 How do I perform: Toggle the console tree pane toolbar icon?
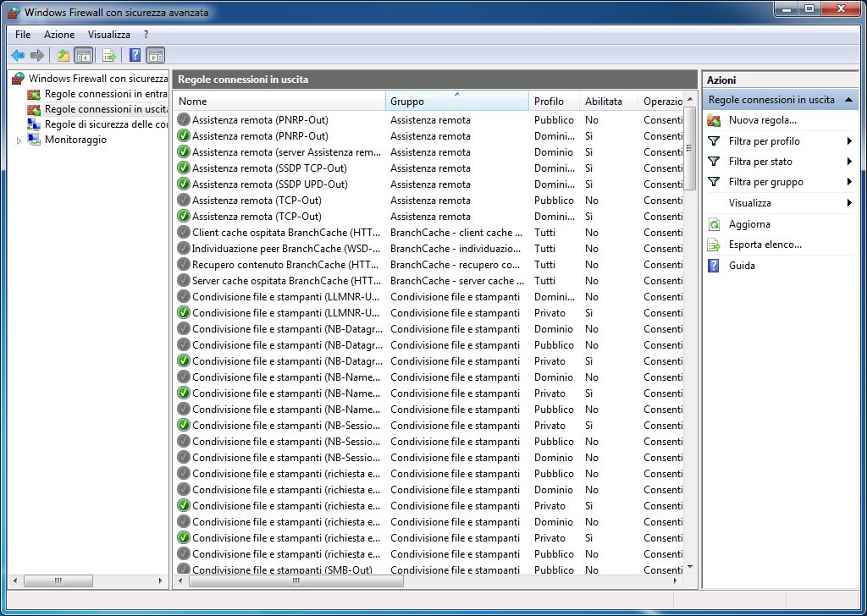(83, 56)
